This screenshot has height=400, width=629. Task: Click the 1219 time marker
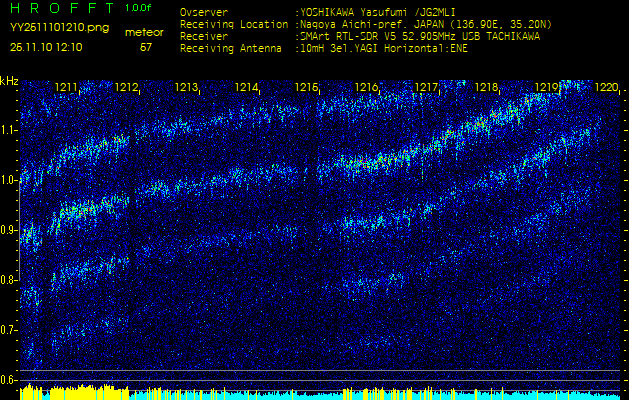tap(546, 88)
